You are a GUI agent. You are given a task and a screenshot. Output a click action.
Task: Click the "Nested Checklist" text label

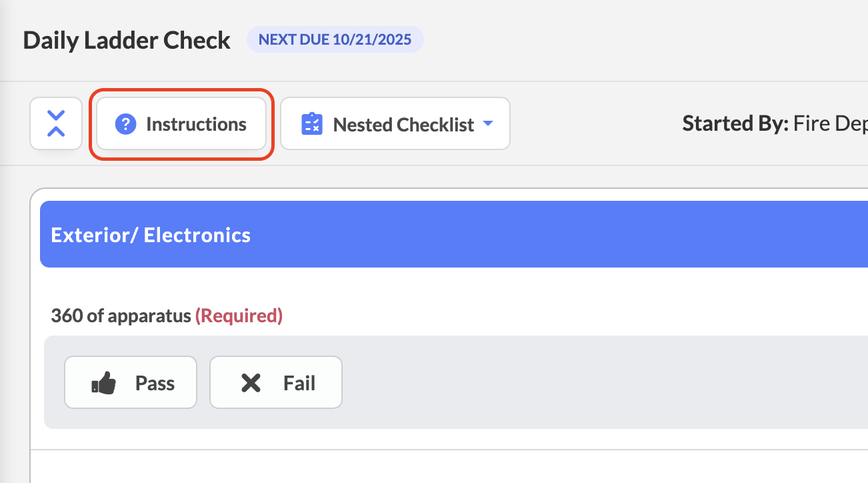403,125
